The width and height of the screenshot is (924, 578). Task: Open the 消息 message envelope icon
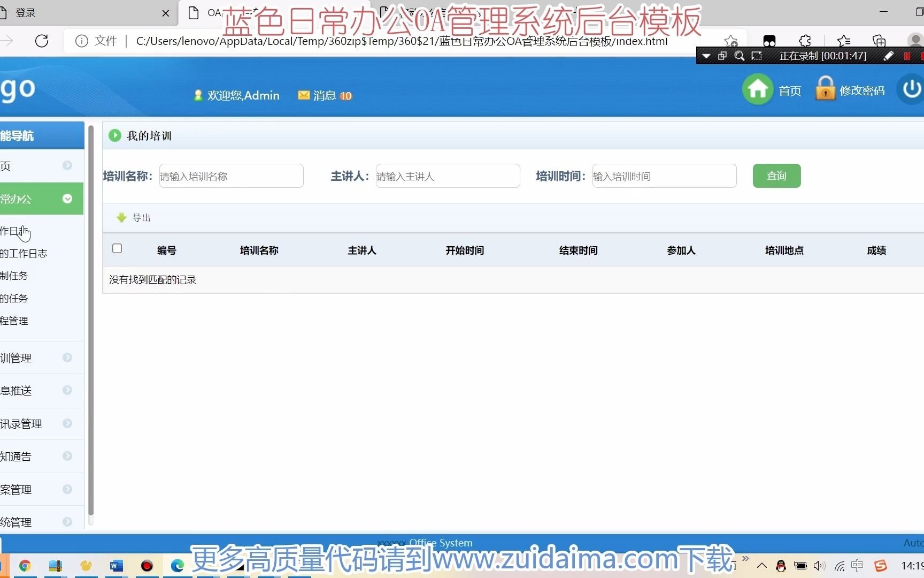[303, 95]
